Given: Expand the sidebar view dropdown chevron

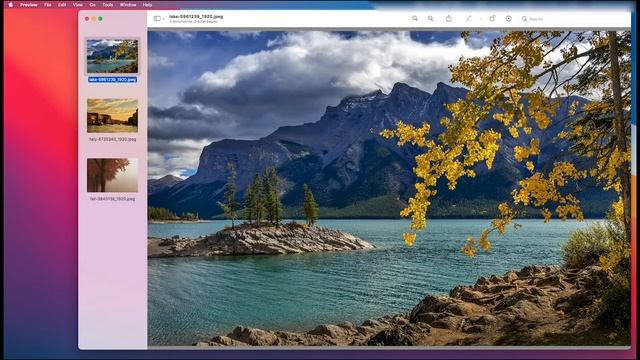Looking at the screenshot, I should click(163, 19).
